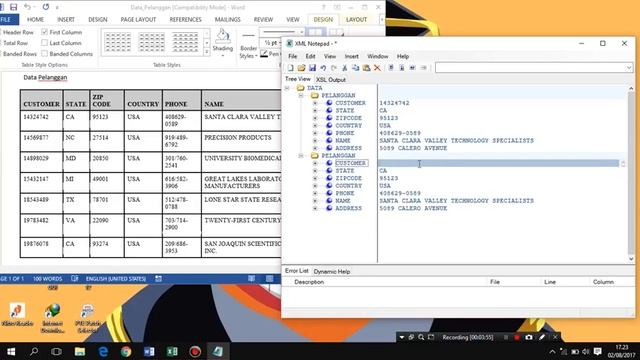The image size is (640, 360).
Task: Select the Pen Color icon in Word
Action: [x=264, y=54]
